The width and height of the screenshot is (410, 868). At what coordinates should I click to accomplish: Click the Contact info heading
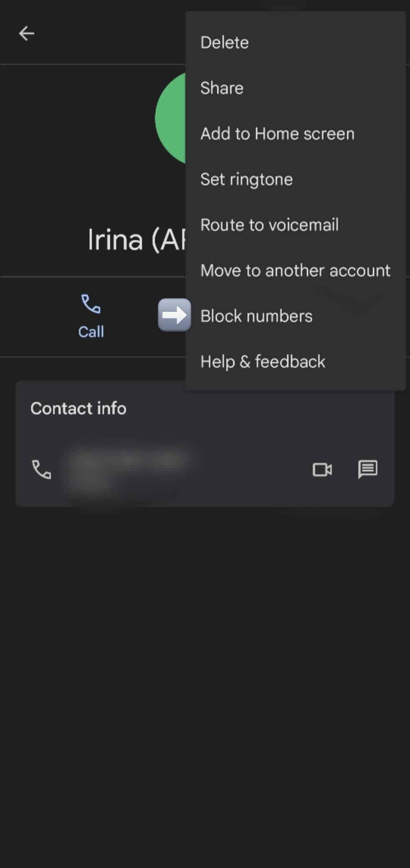tap(78, 409)
